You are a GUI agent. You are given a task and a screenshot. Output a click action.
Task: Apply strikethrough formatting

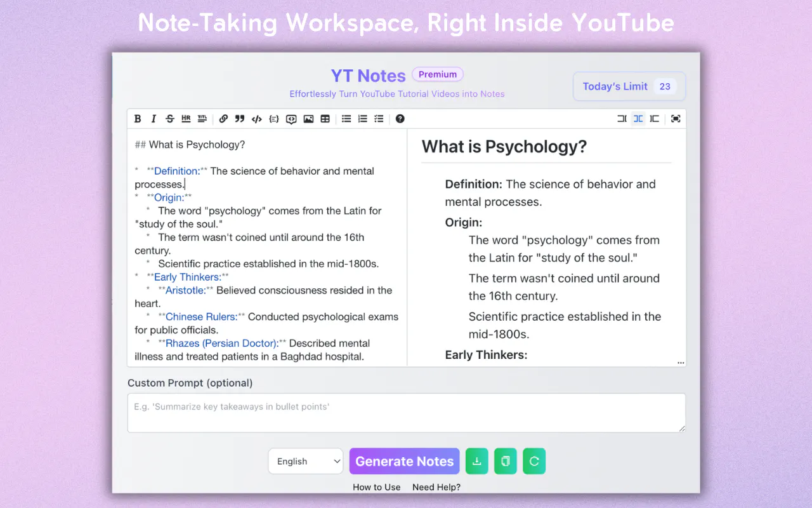[x=170, y=119]
